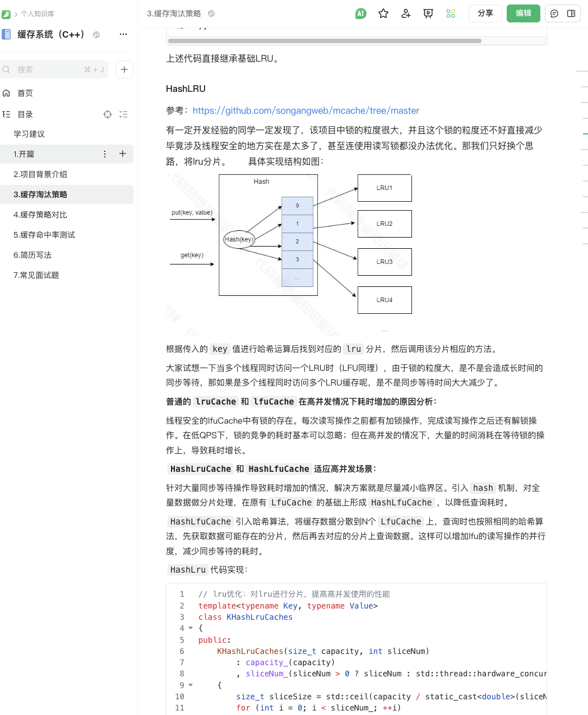
Task: Open more options for 1.开篇
Action: click(x=105, y=154)
